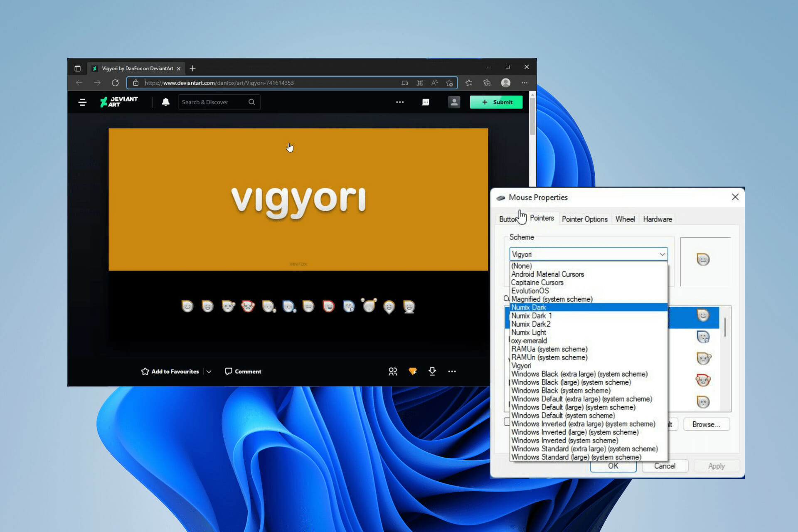
Task: Open DeviantArt user profile icon
Action: [454, 102]
